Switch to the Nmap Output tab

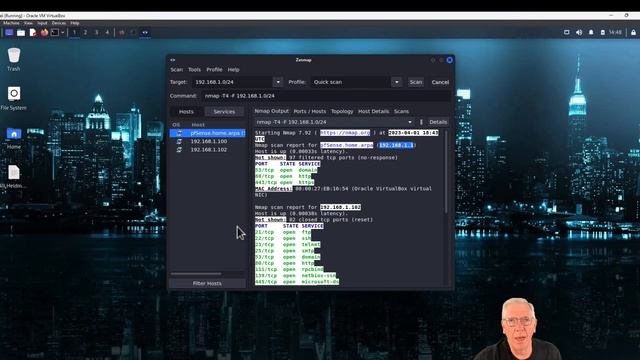(271, 111)
